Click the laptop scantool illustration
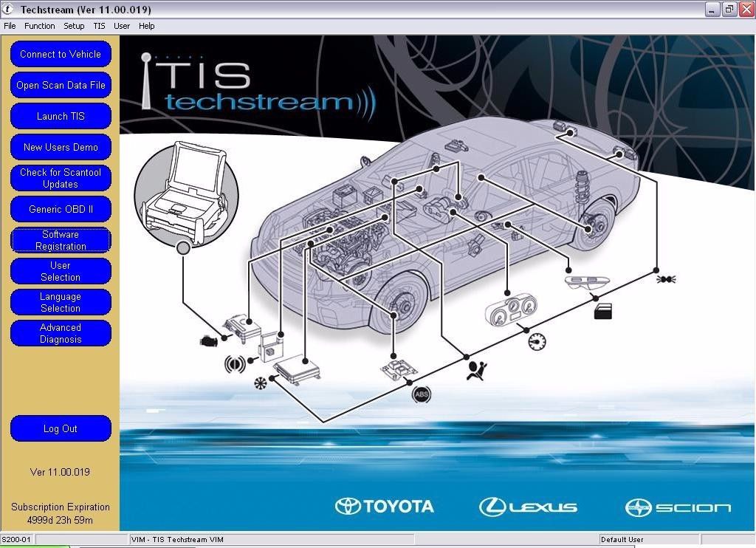The image size is (756, 548). point(186,193)
